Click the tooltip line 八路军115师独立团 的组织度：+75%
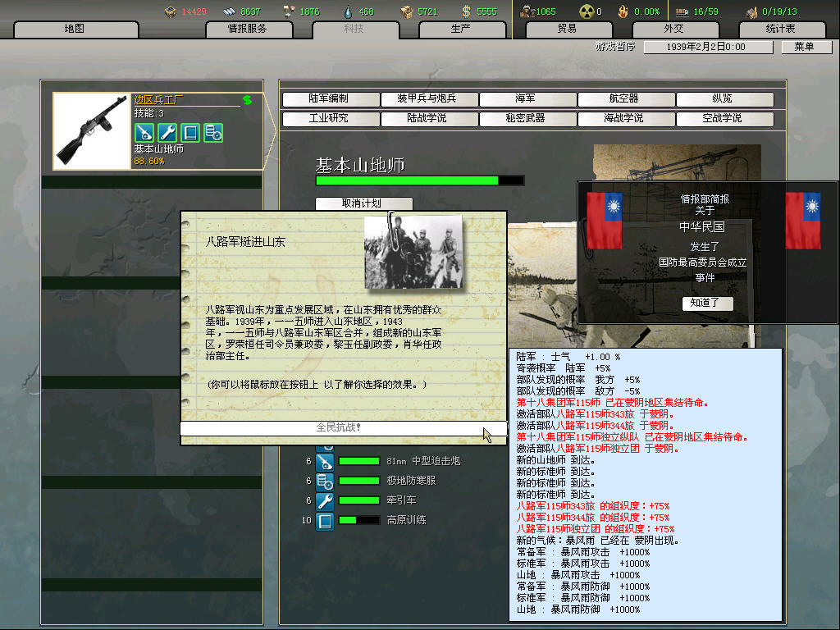The height and width of the screenshot is (630, 840). [595, 529]
